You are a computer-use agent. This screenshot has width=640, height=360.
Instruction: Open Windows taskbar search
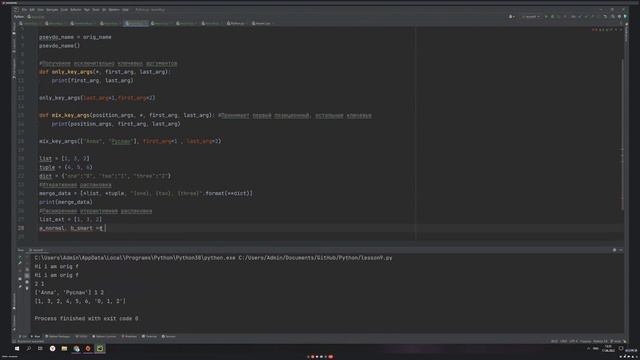click(29, 349)
